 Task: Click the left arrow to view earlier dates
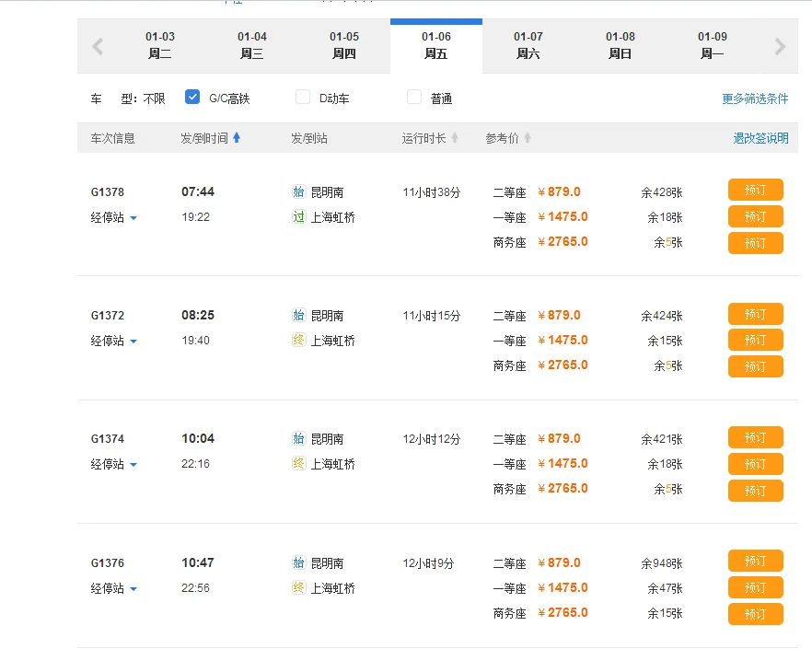[x=97, y=45]
